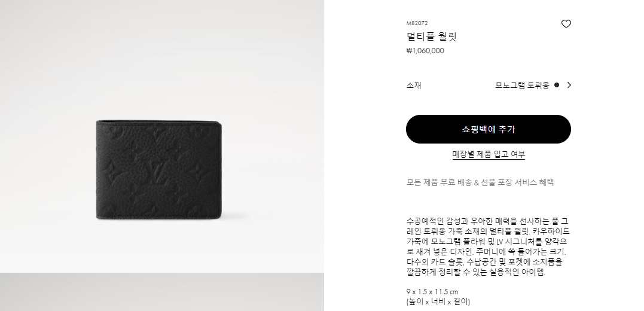Viewport: 644px width, 311px height.
Task: Add wallet to wishlist with heart icon
Action: tap(566, 25)
